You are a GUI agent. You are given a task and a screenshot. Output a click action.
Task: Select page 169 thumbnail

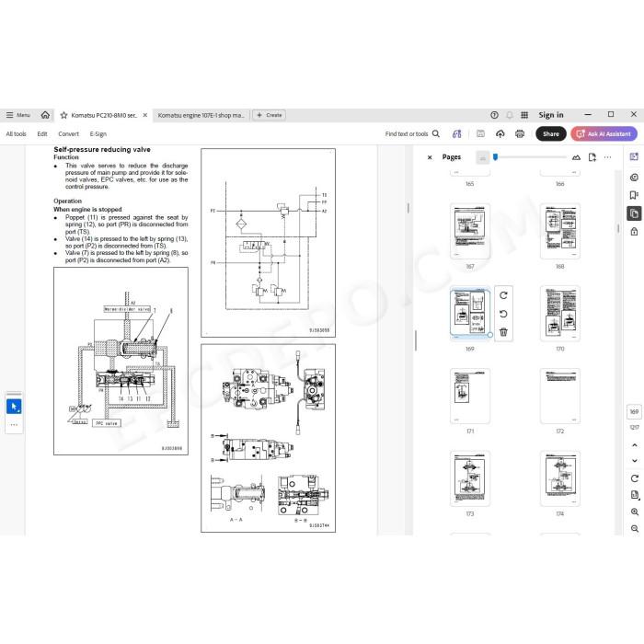(470, 313)
